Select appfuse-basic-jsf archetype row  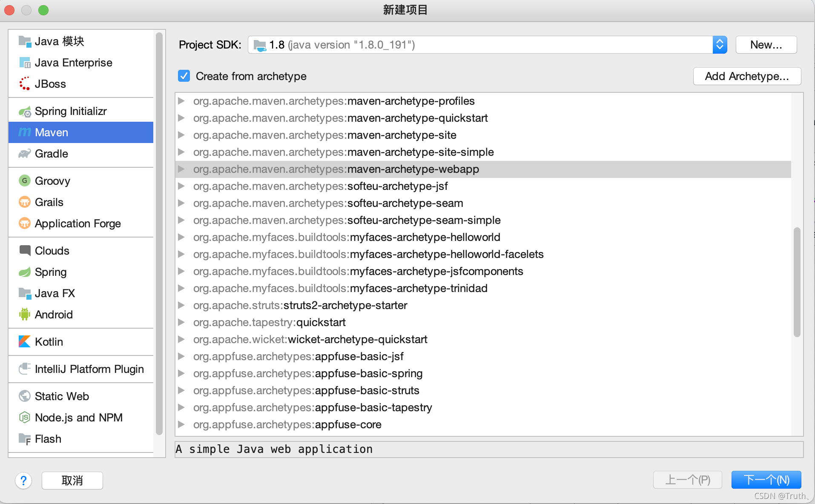coord(483,356)
